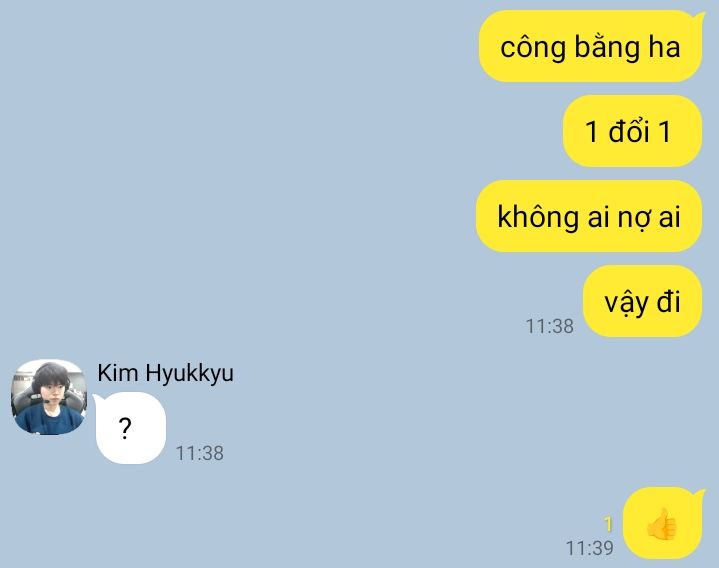Click the tail of 'công bằng ha' bubble
Image resolution: width=719 pixels, height=568 pixels.
pyautogui.click(x=700, y=18)
